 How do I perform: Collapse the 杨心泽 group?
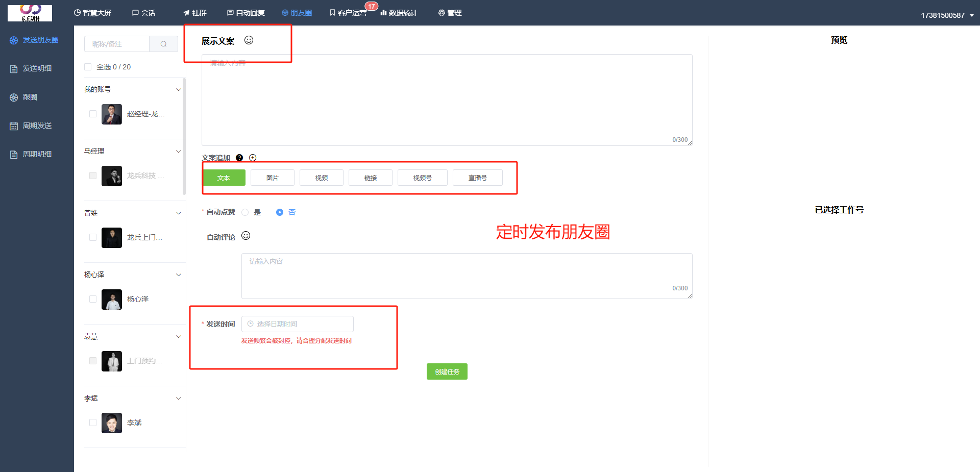[x=179, y=275]
